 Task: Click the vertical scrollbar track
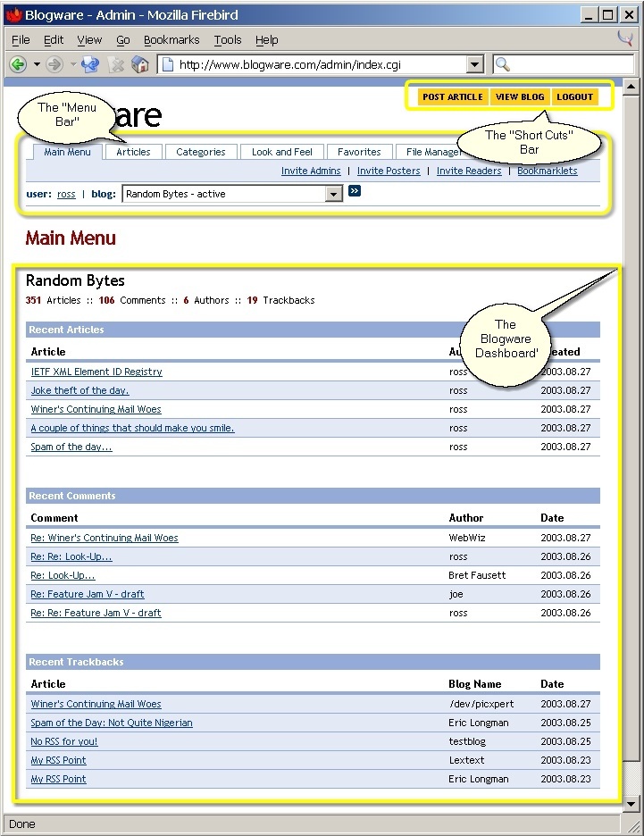point(631,779)
